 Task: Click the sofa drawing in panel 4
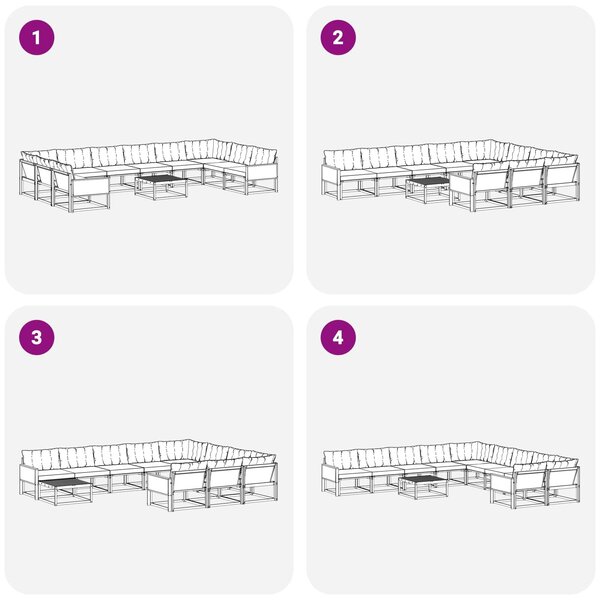pyautogui.click(x=450, y=474)
